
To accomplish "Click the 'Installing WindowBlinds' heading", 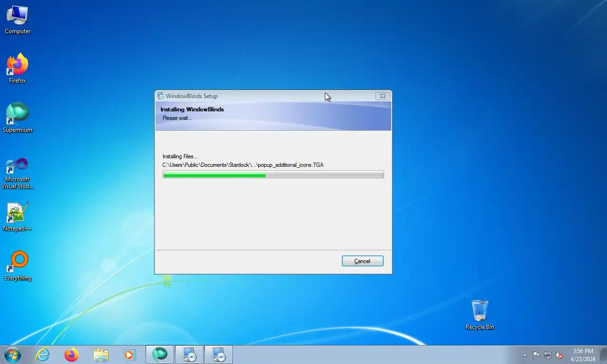I will (x=192, y=109).
